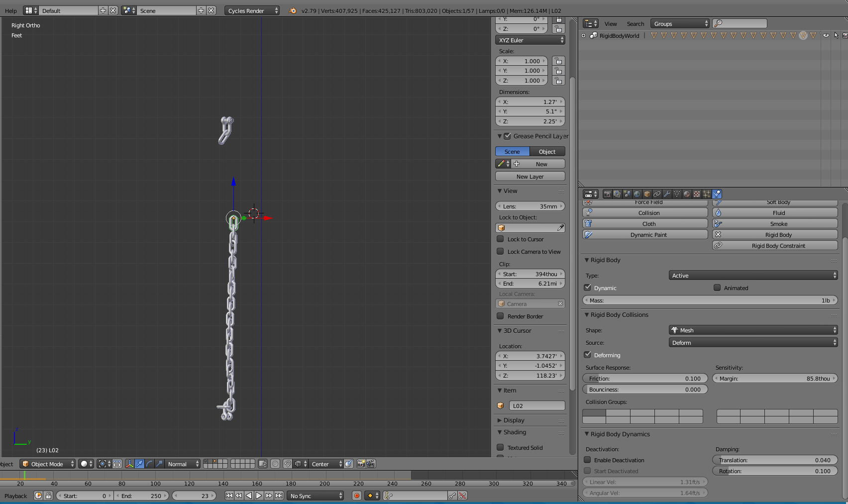Toggle RigidBodyWorld visibility eye icon

pos(826,35)
